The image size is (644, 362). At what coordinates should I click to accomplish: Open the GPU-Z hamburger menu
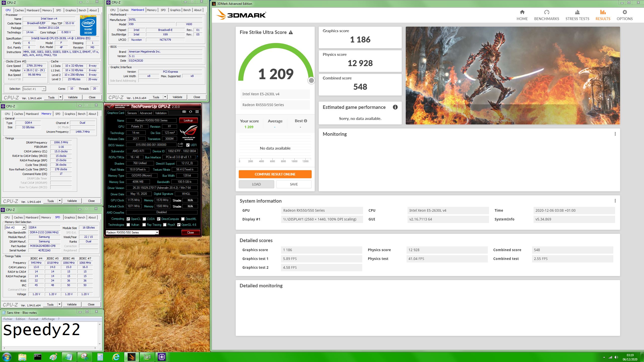point(197,112)
